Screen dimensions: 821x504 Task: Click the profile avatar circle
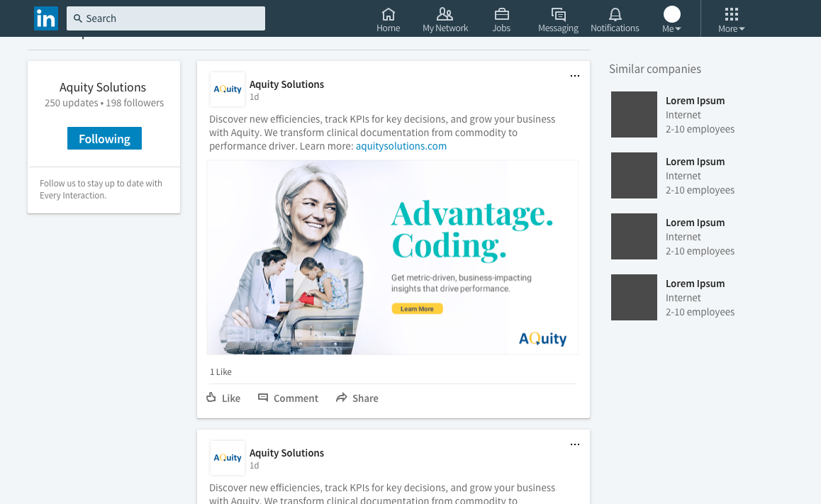tap(672, 14)
